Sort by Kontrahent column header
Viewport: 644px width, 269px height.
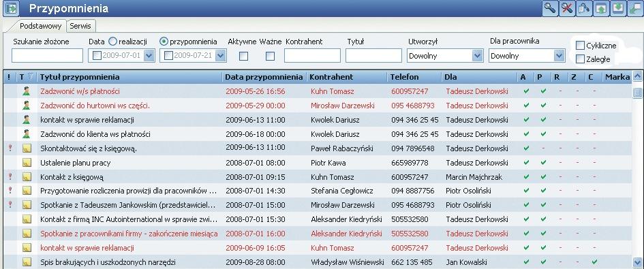(347, 77)
